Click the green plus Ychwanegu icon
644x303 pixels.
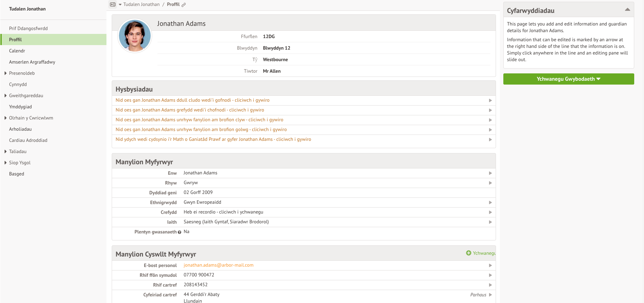pos(469,253)
